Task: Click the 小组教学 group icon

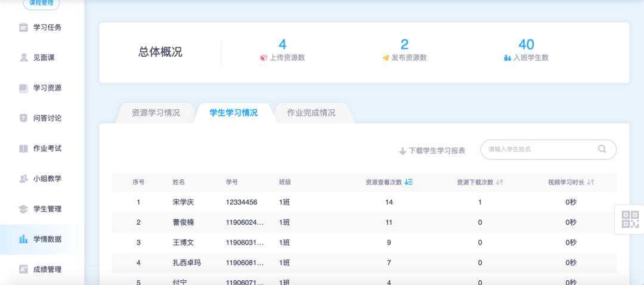Action: point(23,178)
